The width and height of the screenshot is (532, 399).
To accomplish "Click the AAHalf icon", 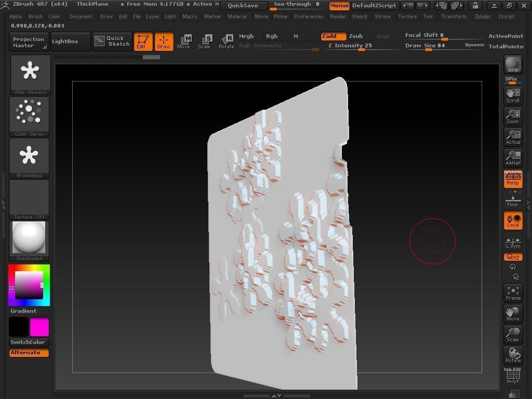I will [x=513, y=157].
